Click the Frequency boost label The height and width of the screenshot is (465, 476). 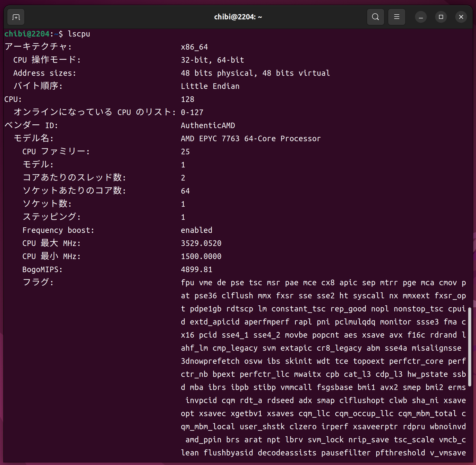click(58, 230)
